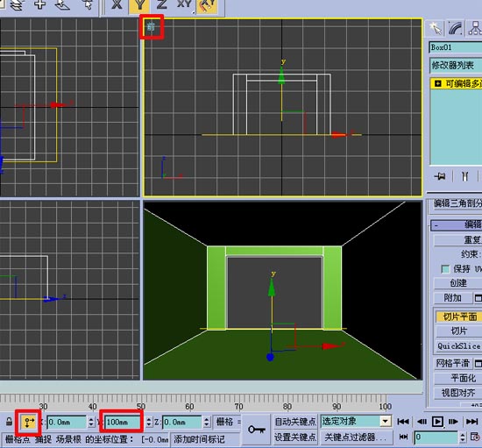Click the Y coordinate field showing 100mm
The height and width of the screenshot is (448, 482).
click(x=123, y=423)
